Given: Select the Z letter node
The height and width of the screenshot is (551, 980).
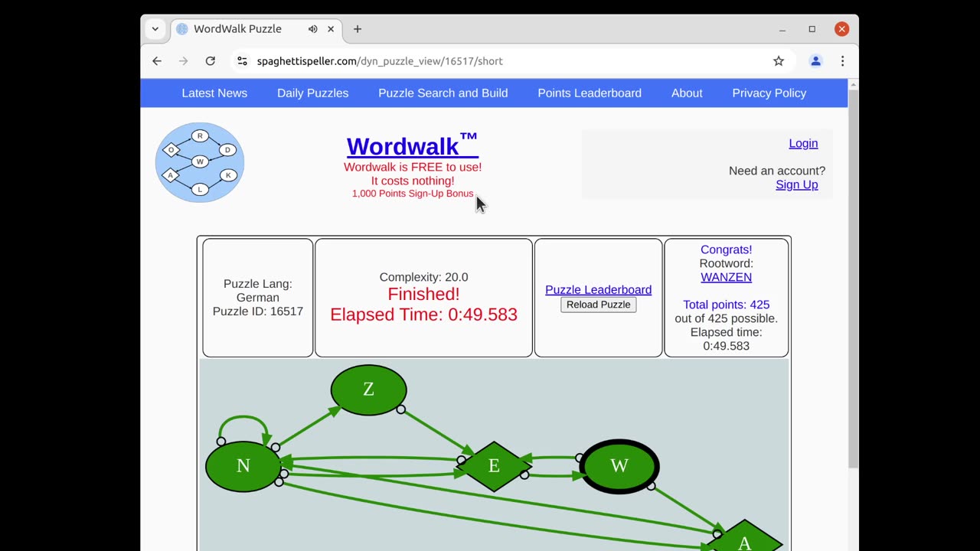Looking at the screenshot, I should point(368,390).
